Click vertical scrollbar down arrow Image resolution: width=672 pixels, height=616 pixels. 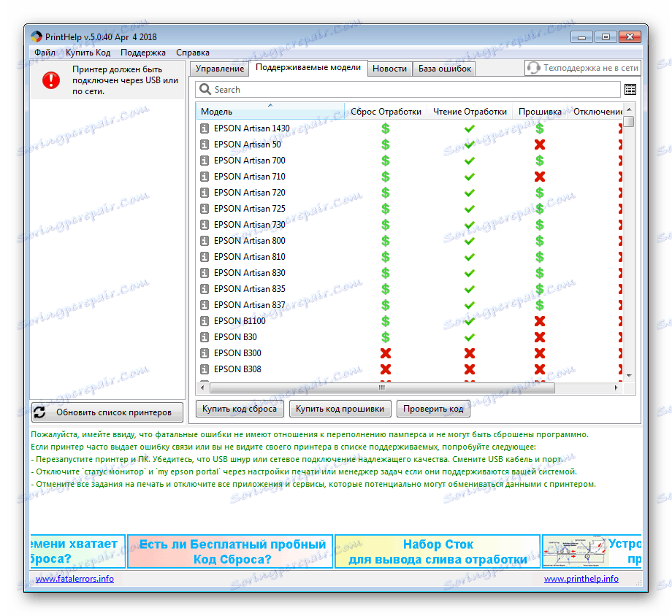[x=629, y=376]
